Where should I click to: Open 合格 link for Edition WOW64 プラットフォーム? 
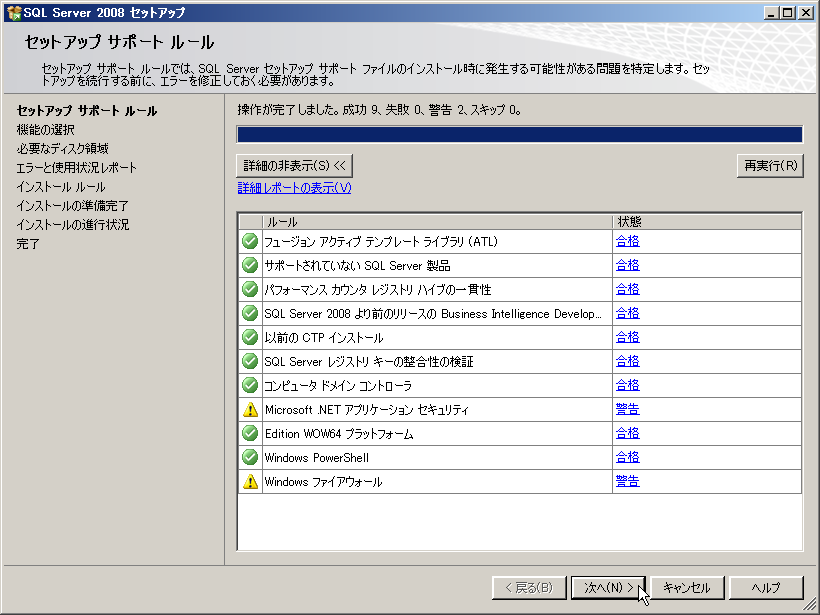[628, 434]
